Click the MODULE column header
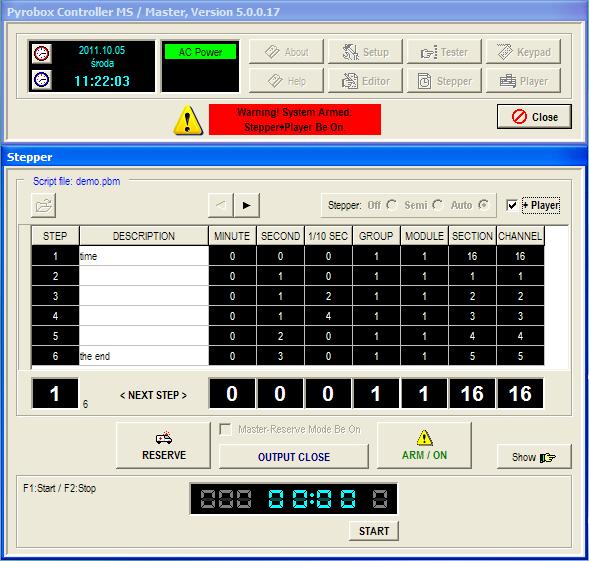This screenshot has height=561, width=589. point(424,236)
